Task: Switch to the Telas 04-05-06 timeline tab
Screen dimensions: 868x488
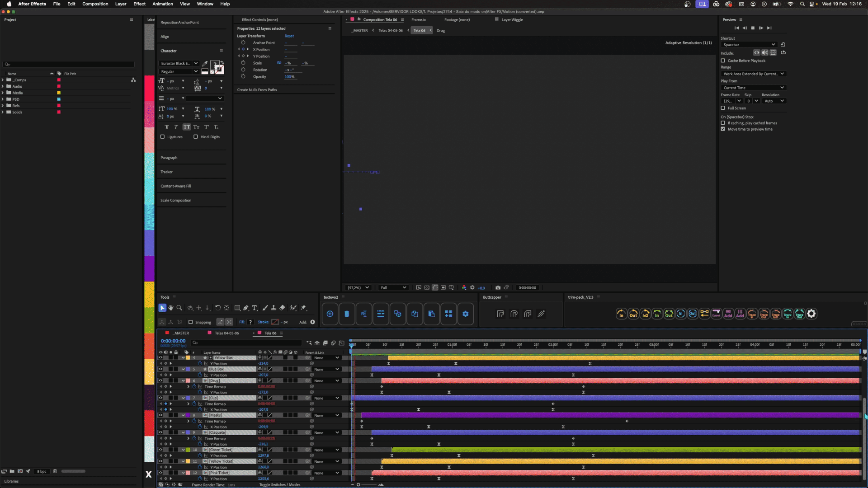Action: coord(226,333)
